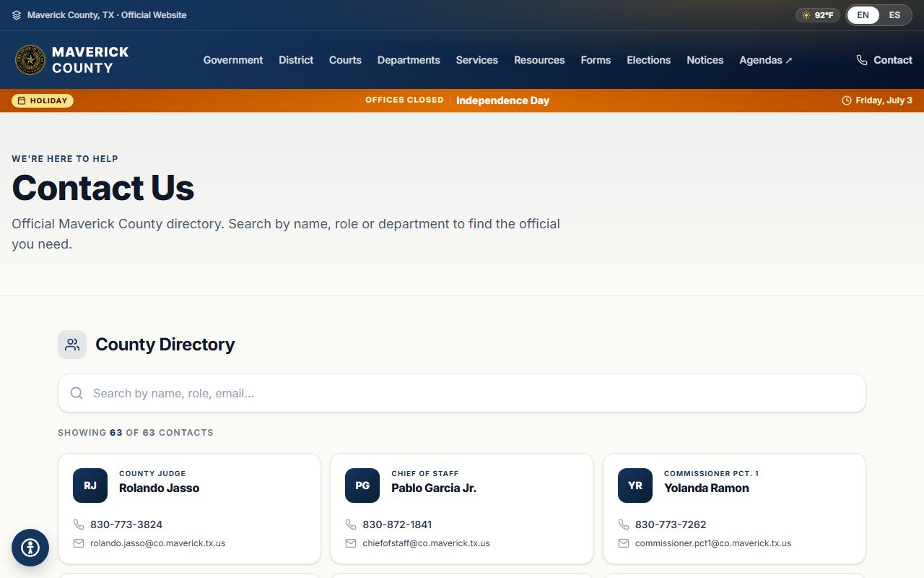Open the Notices menu
Image resolution: width=924 pixels, height=578 pixels.
[x=705, y=60]
